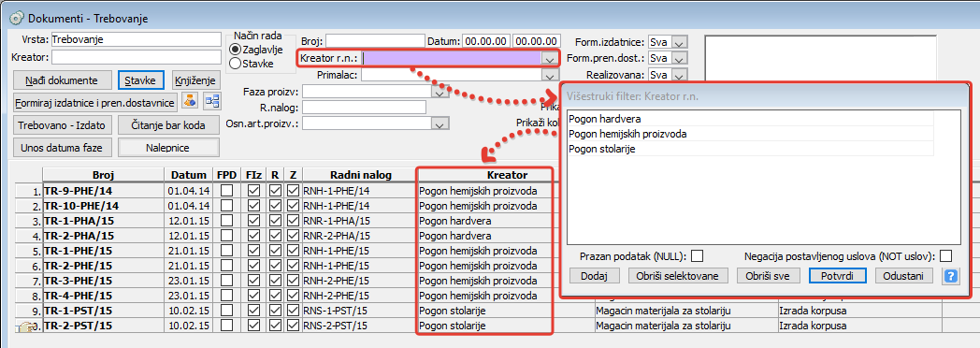Select the Stavke radio button
This screenshot has height=348, width=980.
click(236, 63)
